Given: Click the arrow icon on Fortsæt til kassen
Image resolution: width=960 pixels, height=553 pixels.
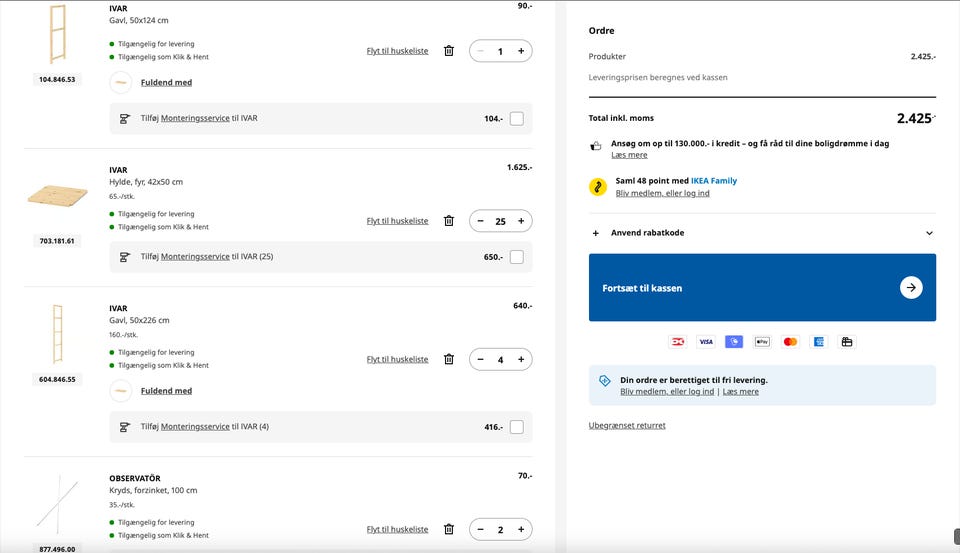Looking at the screenshot, I should click(910, 288).
